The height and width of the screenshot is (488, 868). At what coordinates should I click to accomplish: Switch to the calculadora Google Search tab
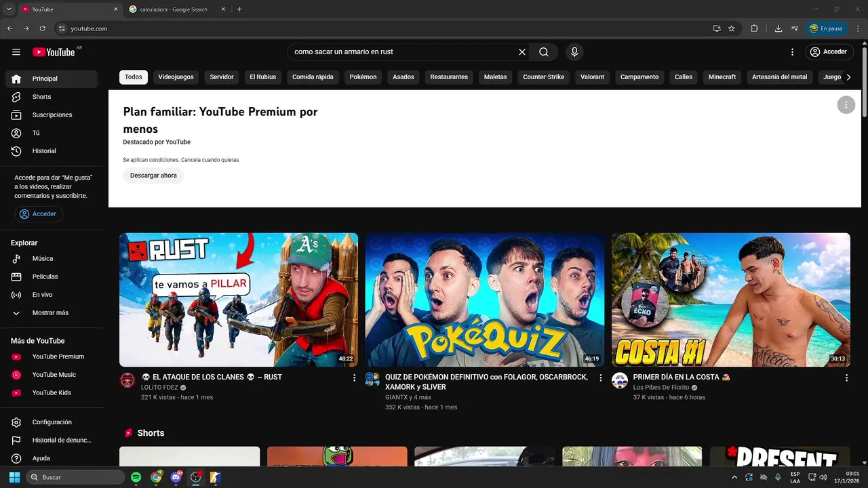[x=178, y=9]
